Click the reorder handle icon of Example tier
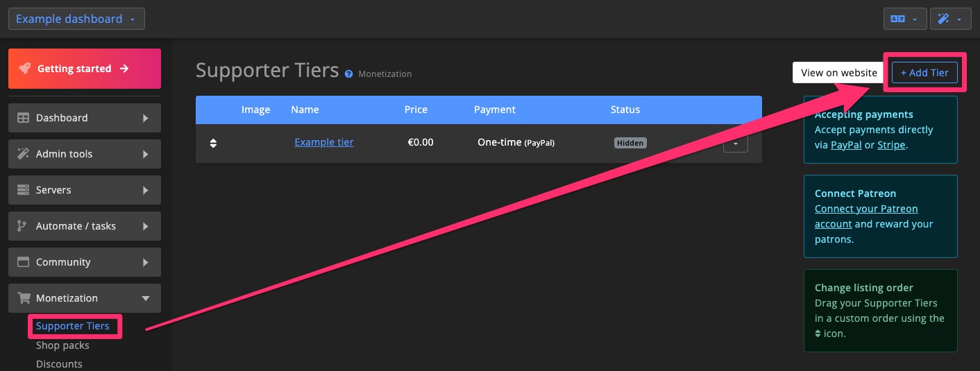 click(x=213, y=143)
